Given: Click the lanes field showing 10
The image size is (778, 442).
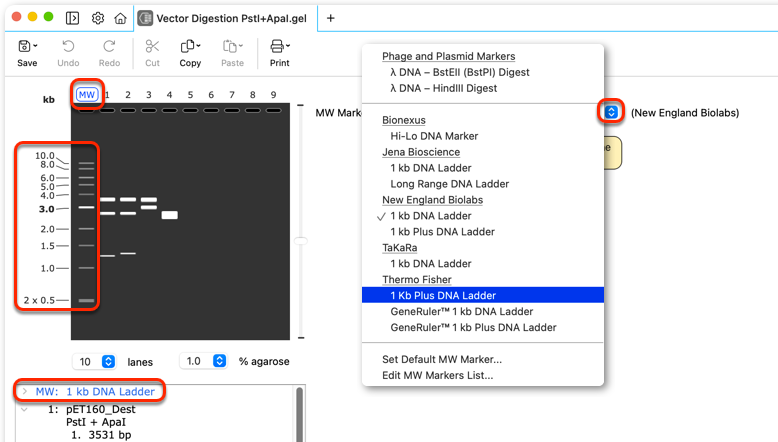Looking at the screenshot, I should [x=87, y=362].
